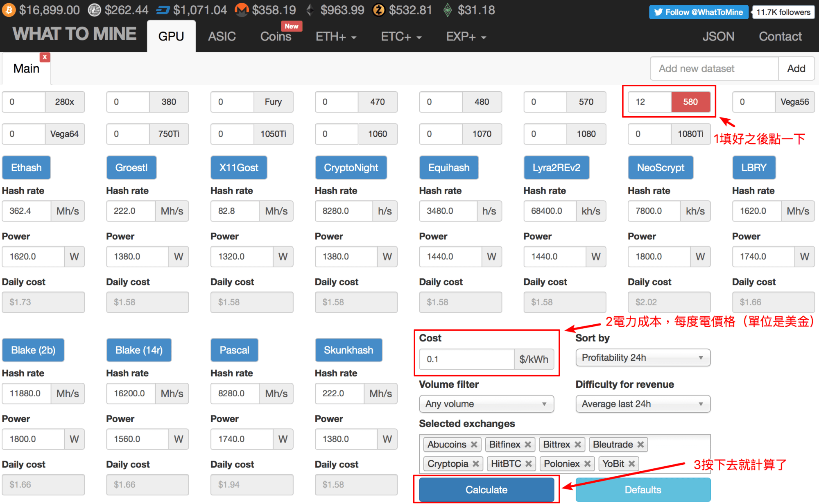The image size is (819, 504).
Task: Toggle the 580 GPU button
Action: [690, 102]
